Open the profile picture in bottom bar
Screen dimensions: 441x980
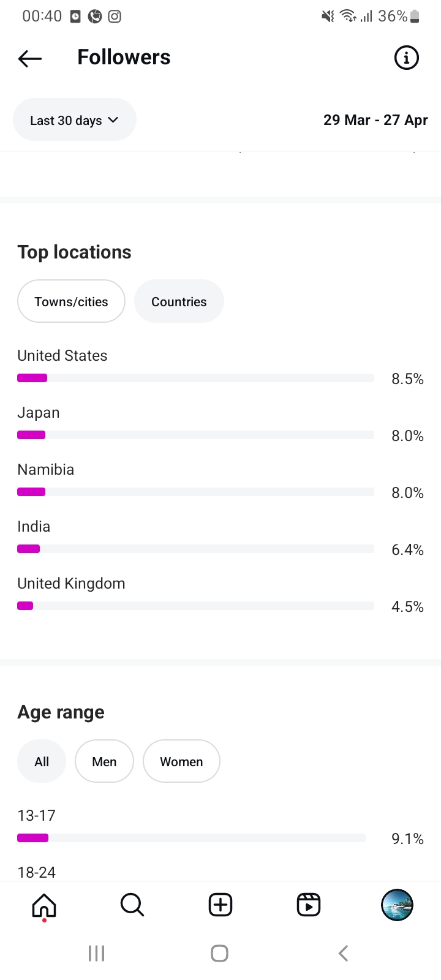pos(397,905)
